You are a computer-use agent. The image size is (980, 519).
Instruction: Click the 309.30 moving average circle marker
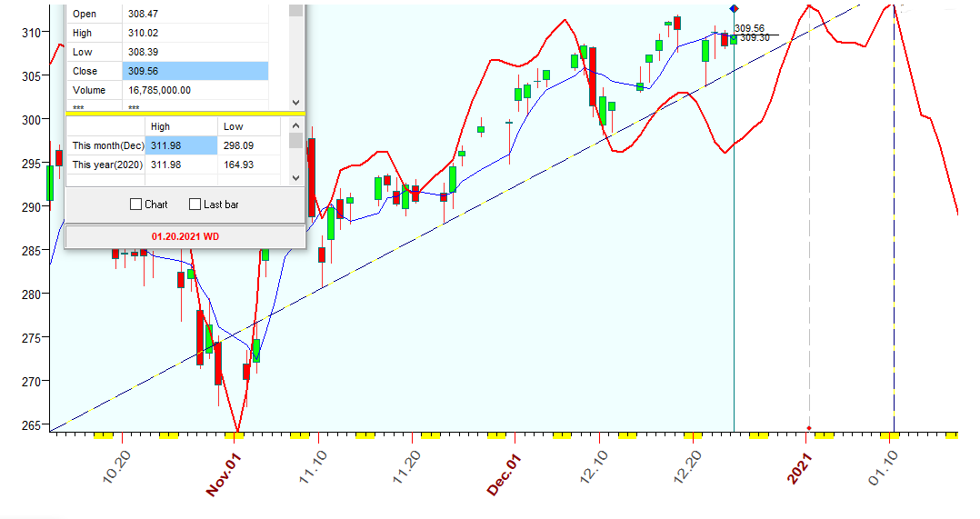click(734, 38)
